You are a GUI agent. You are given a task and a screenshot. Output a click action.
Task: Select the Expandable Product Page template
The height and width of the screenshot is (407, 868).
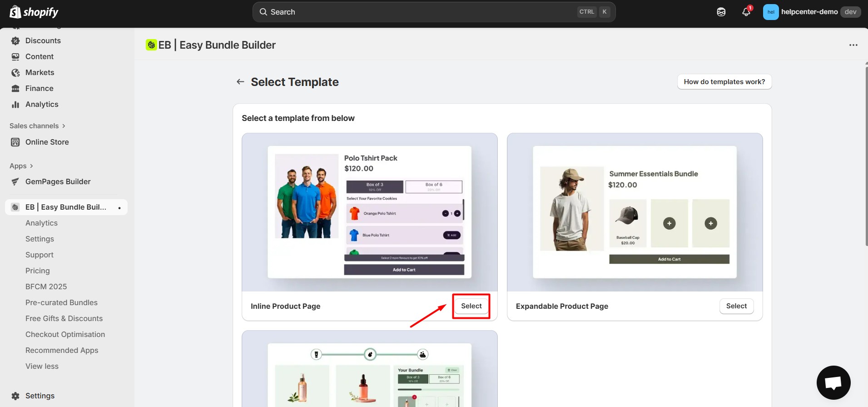pyautogui.click(x=736, y=306)
